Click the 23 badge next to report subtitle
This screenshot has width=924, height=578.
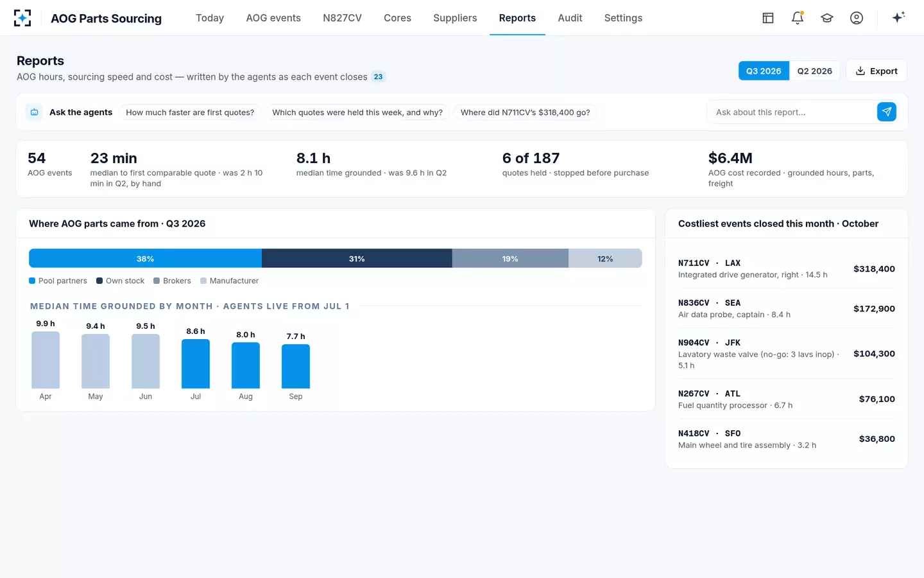pyautogui.click(x=379, y=76)
